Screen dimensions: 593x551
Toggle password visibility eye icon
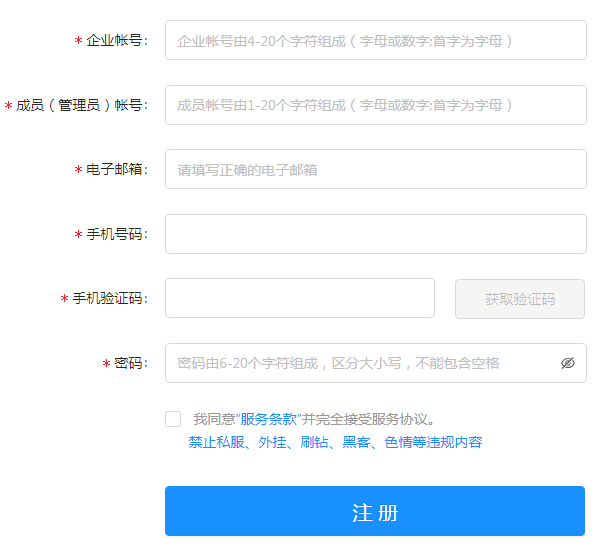pos(567,363)
